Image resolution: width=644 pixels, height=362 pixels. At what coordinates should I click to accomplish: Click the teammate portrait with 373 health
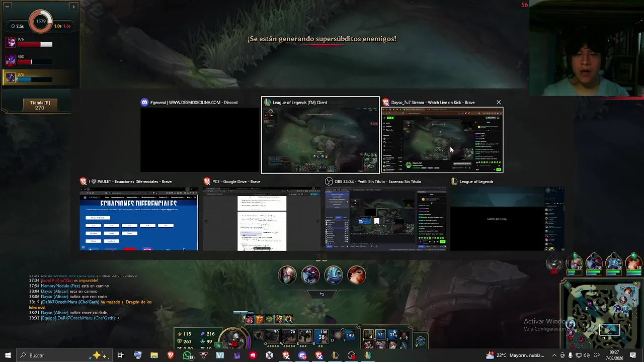pyautogui.click(x=11, y=78)
